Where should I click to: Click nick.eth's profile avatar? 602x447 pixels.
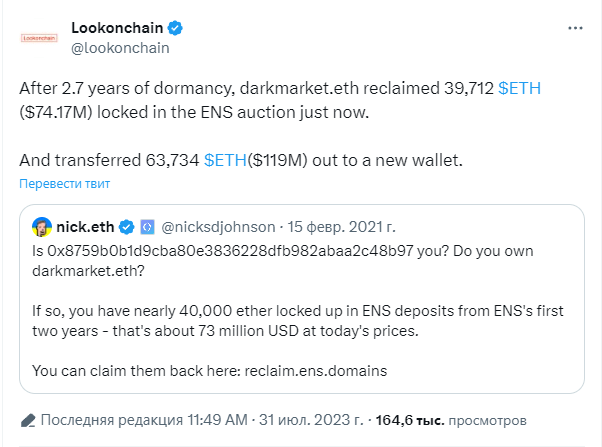(x=42, y=227)
